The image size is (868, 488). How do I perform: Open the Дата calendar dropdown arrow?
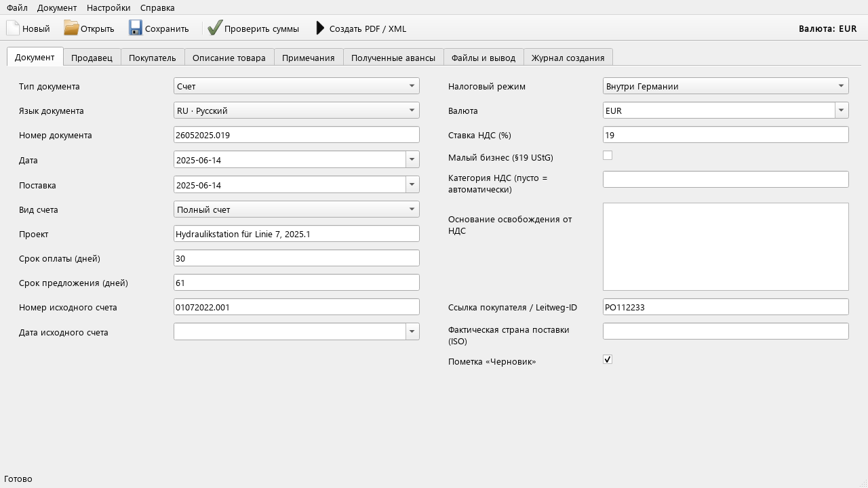412,160
